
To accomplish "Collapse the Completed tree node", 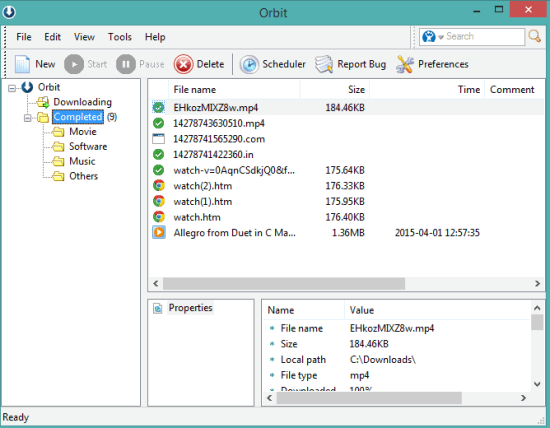I will click(27, 118).
